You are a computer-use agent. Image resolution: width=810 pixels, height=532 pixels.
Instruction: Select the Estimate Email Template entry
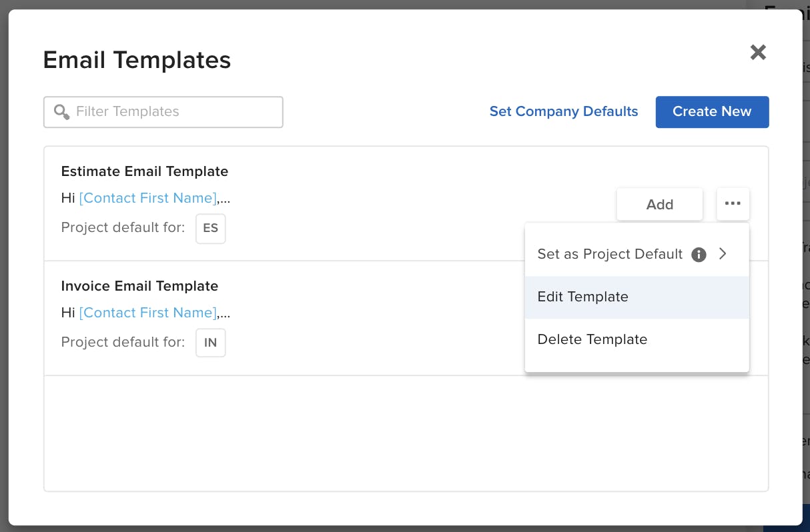(x=145, y=171)
